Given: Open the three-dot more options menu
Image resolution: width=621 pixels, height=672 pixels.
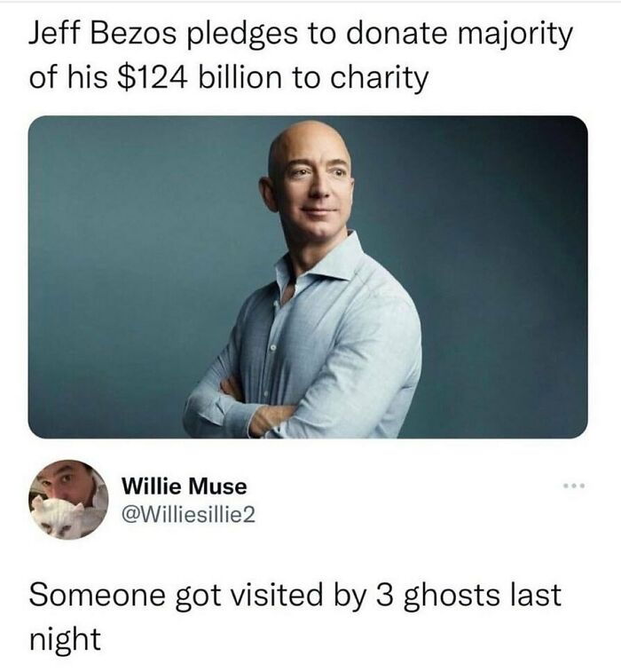Looking at the screenshot, I should coord(574,486).
